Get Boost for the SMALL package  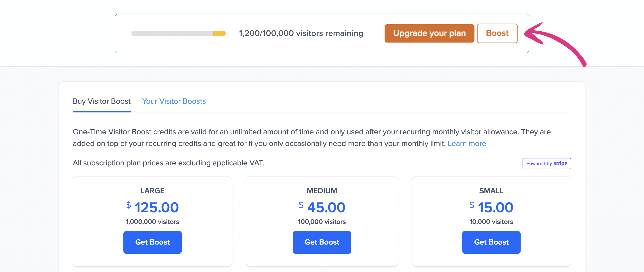click(x=491, y=242)
